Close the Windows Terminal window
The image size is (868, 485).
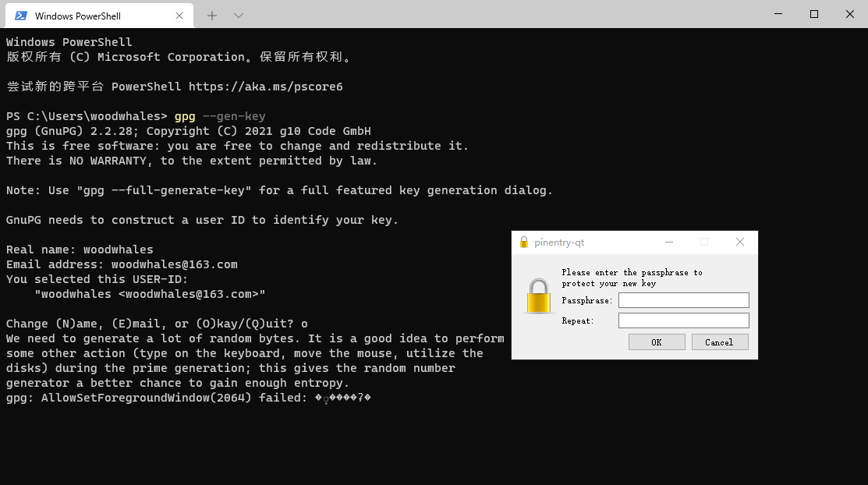pyautogui.click(x=850, y=14)
